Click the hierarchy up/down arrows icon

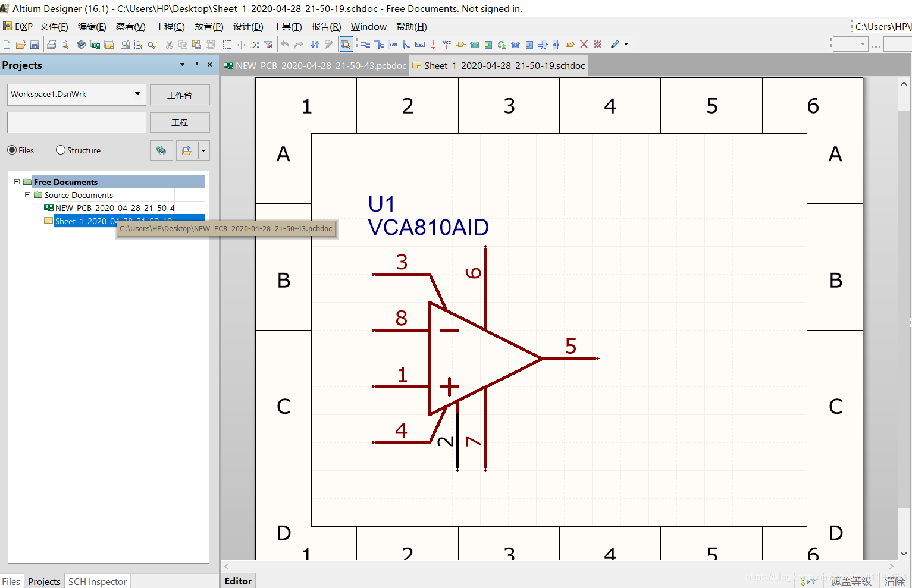pos(315,45)
